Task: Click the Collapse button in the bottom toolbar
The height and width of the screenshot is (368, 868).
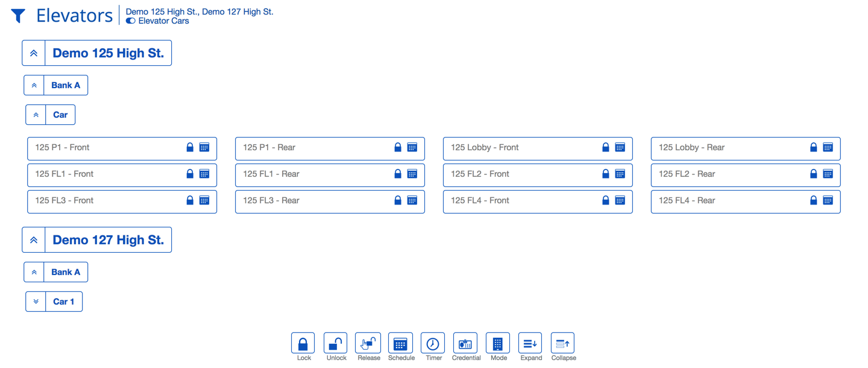Action: coord(563,344)
